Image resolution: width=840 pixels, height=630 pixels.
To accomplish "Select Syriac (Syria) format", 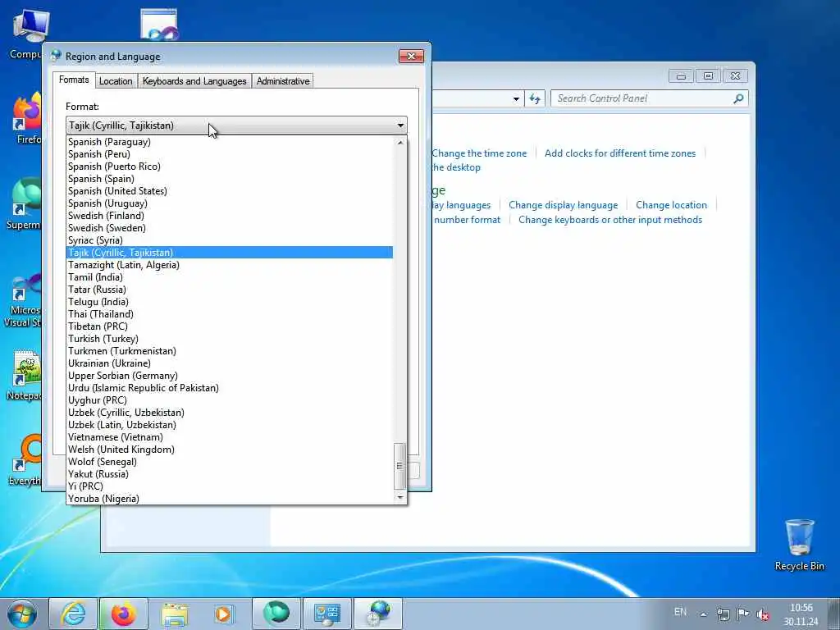I will pyautogui.click(x=230, y=240).
